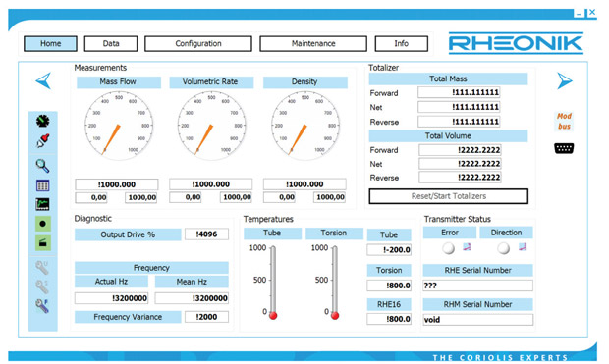
Task: Open the magnifying glass search icon
Action: coord(42,166)
